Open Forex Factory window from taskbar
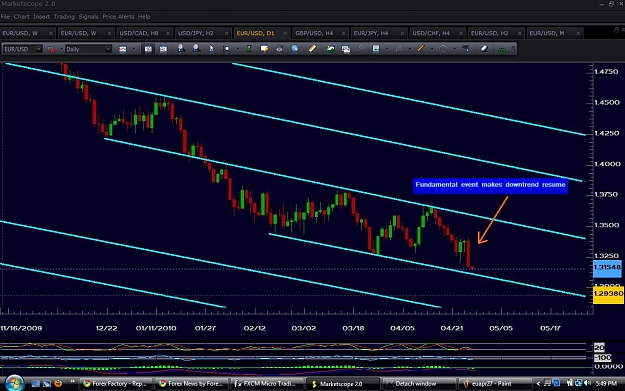 [x=116, y=384]
